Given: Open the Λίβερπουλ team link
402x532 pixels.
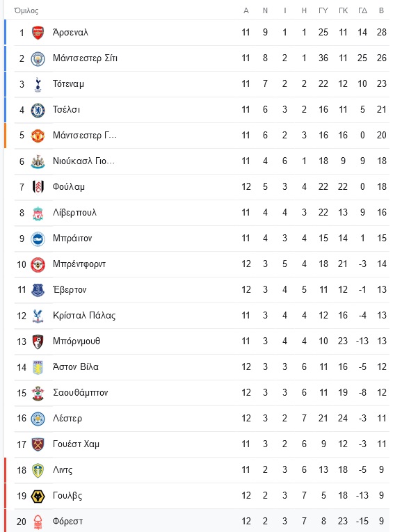Looking at the screenshot, I should [74, 213].
